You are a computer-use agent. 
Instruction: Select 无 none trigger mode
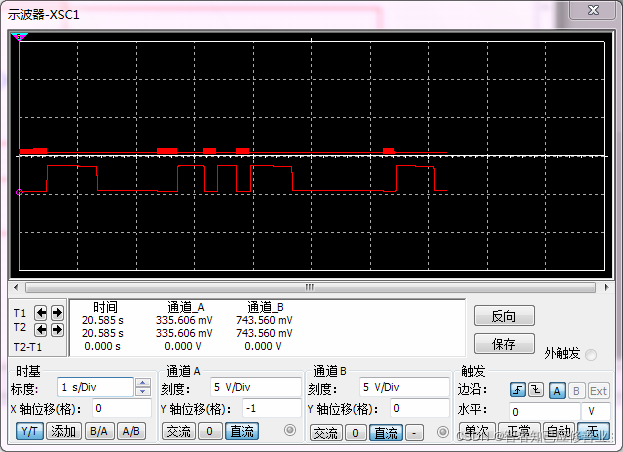[x=593, y=431]
